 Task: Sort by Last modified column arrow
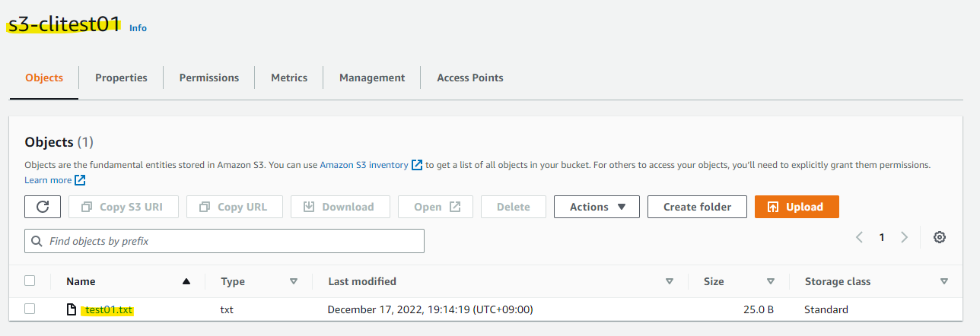(x=670, y=281)
